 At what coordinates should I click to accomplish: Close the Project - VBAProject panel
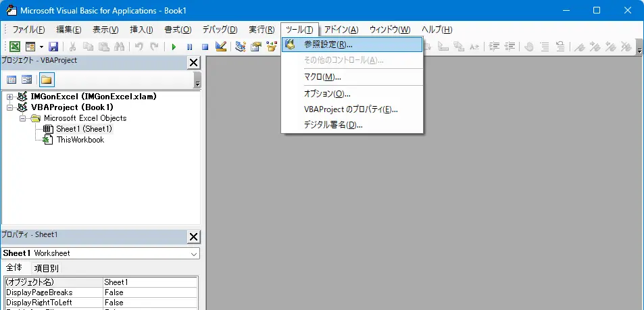(193, 63)
